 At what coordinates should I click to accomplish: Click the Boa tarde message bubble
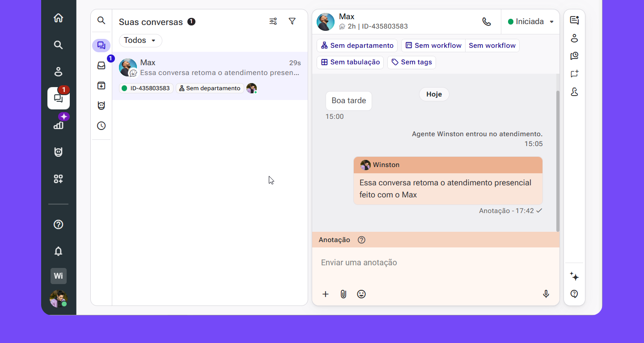point(349,101)
